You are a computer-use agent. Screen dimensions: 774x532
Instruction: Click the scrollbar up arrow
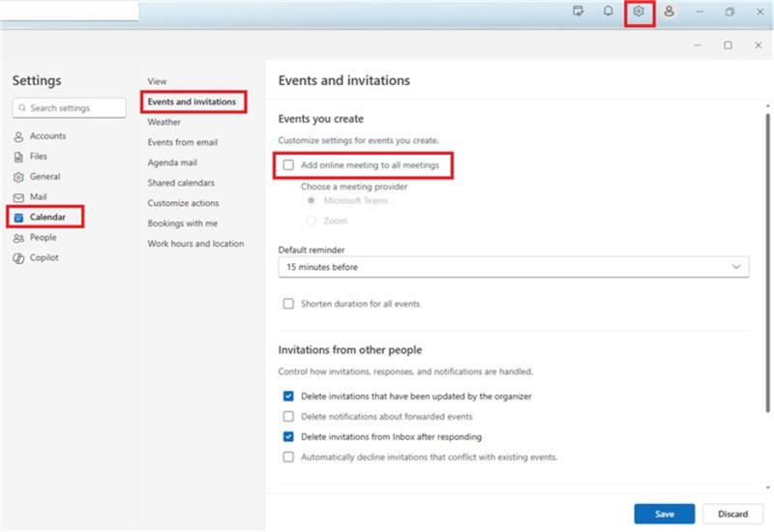767,105
